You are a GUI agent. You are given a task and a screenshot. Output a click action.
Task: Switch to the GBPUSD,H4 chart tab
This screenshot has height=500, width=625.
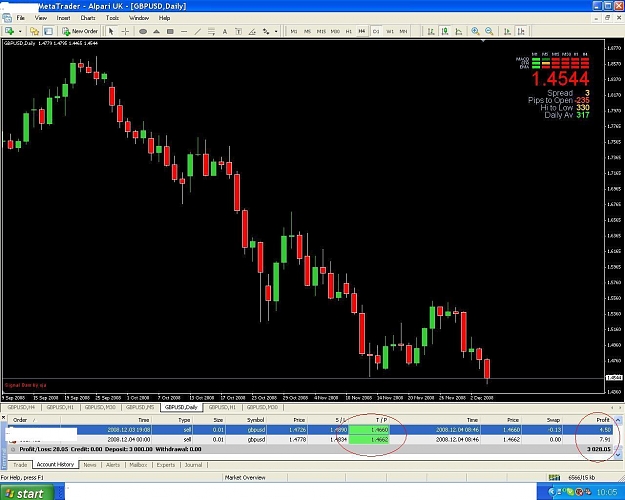tap(22, 407)
